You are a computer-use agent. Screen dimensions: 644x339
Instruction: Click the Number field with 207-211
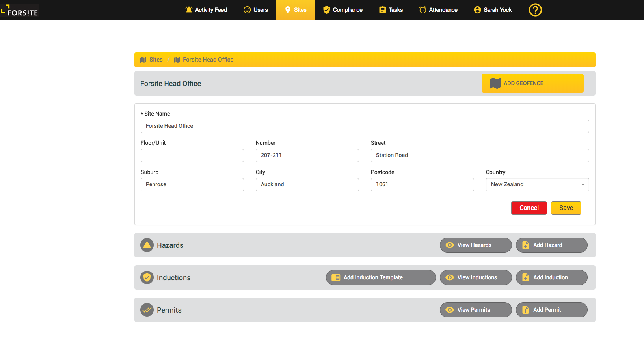click(x=307, y=155)
